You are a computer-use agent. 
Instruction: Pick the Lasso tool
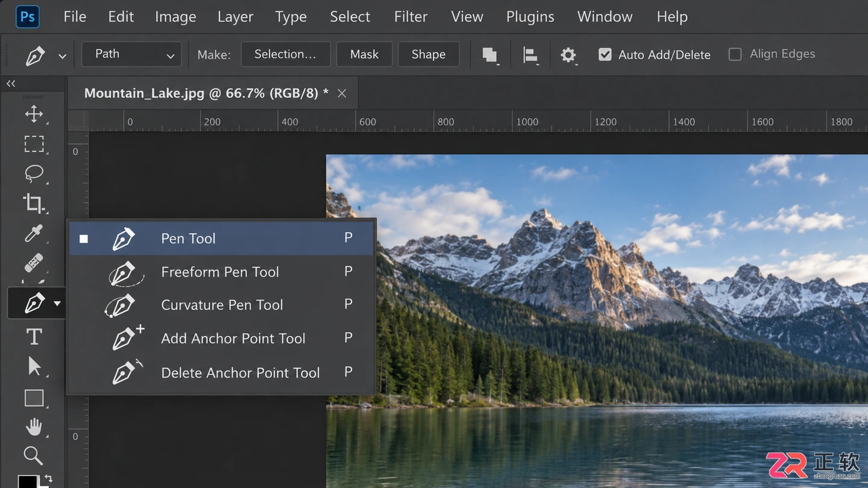click(34, 174)
